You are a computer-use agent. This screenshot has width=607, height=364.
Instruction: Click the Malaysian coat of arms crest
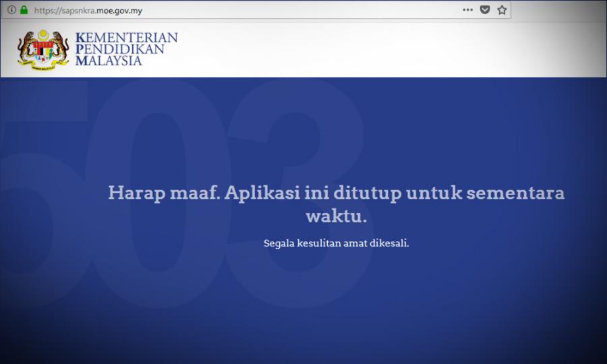pyautogui.click(x=44, y=49)
